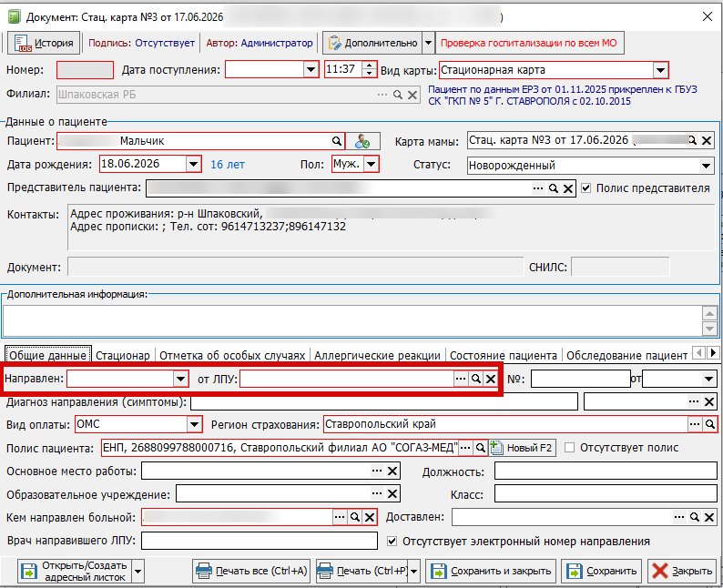Screen dimensions: 723x588
Task: Click the Сохранить button
Action: [603, 572]
